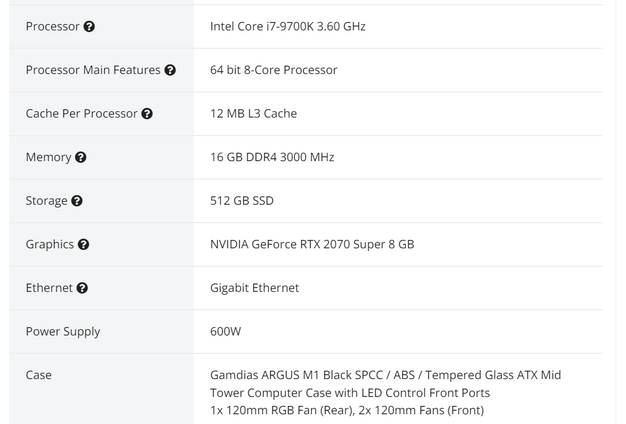Click the 512 GB SSD storage value
The height and width of the screenshot is (424, 626).
point(241,200)
